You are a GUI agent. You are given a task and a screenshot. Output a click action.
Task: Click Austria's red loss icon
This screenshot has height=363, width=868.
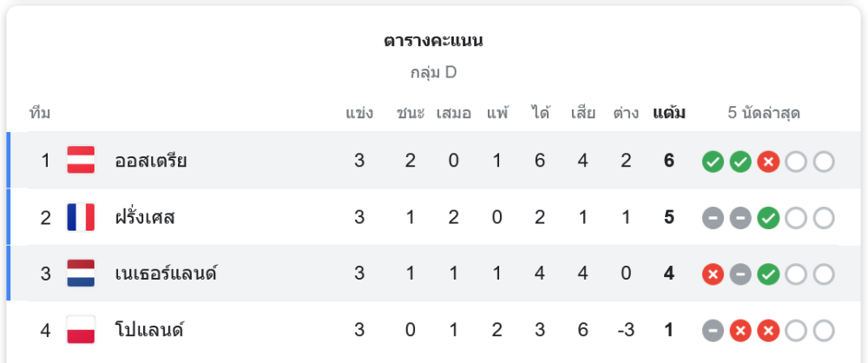tap(768, 162)
